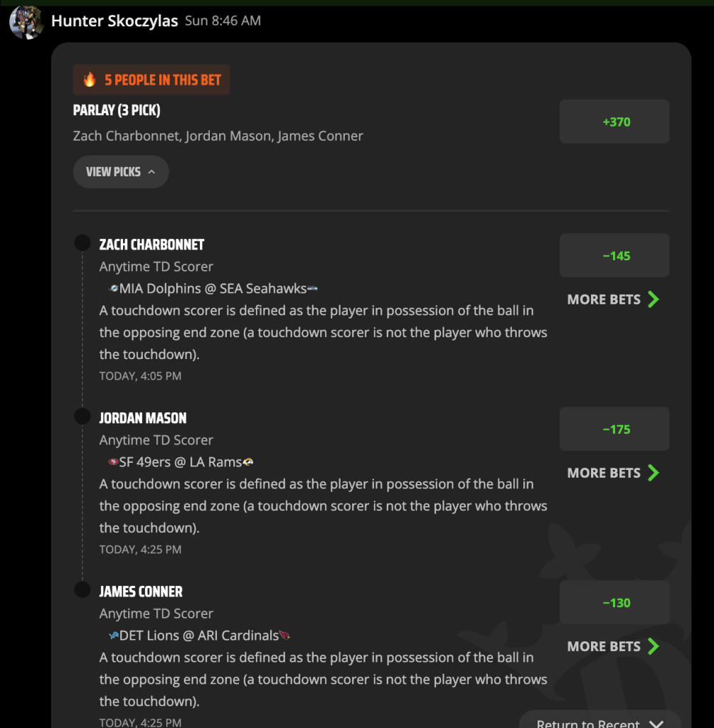This screenshot has height=728, width=714.
Task: Select the -175 Jordan Mason odds
Action: click(x=614, y=429)
